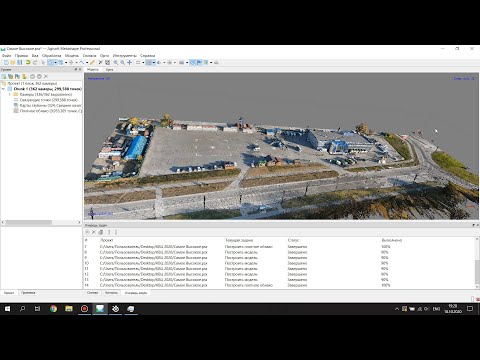Screen dimensions: 480x360
Task: Open File Explorer from the taskbar
Action: [x=69, y=309]
